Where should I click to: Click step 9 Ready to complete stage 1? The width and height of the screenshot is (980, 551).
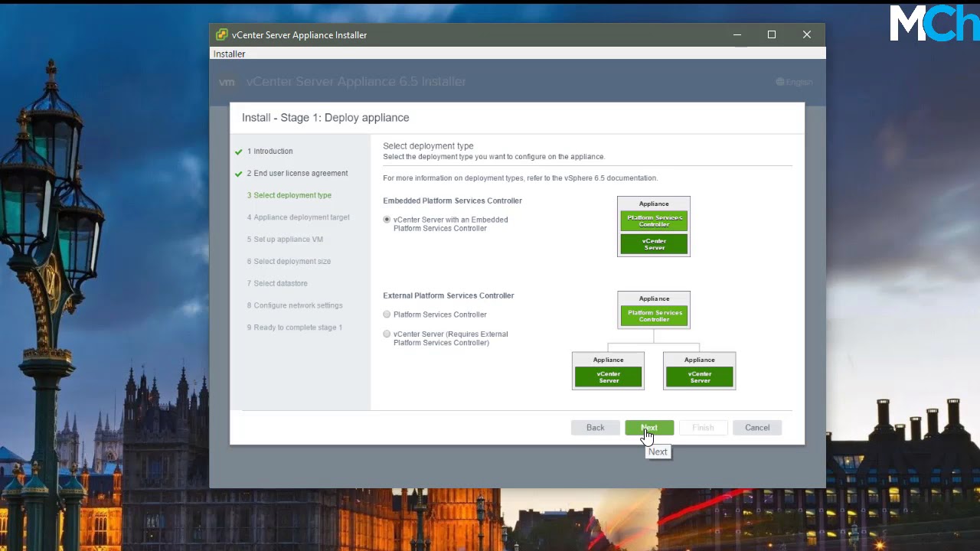pyautogui.click(x=295, y=328)
